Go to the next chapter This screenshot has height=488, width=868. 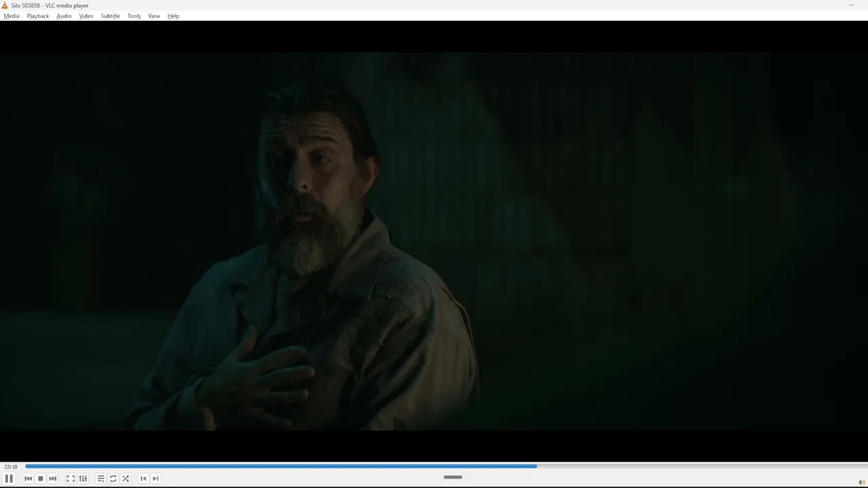[155, 479]
